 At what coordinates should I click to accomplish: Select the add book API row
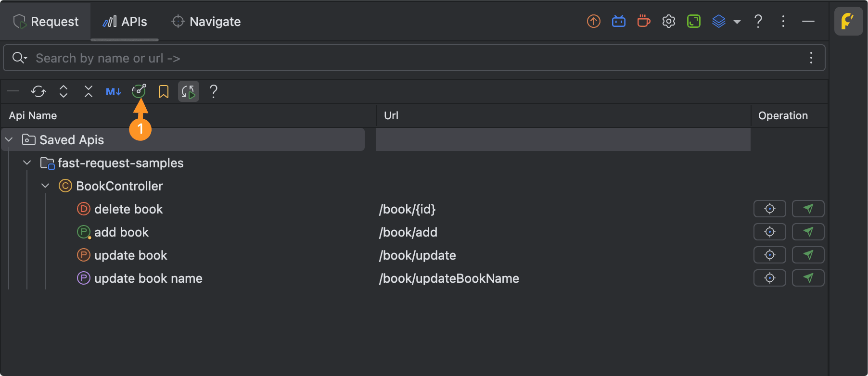pyautogui.click(x=122, y=232)
